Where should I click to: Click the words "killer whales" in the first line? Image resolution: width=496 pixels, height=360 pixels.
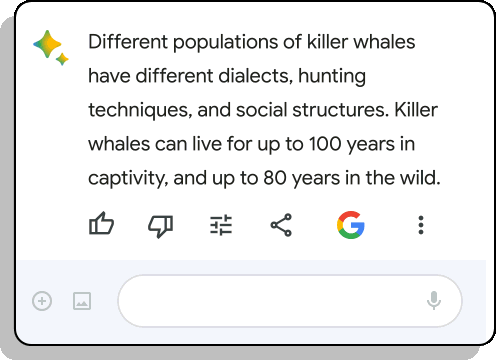click(x=361, y=42)
